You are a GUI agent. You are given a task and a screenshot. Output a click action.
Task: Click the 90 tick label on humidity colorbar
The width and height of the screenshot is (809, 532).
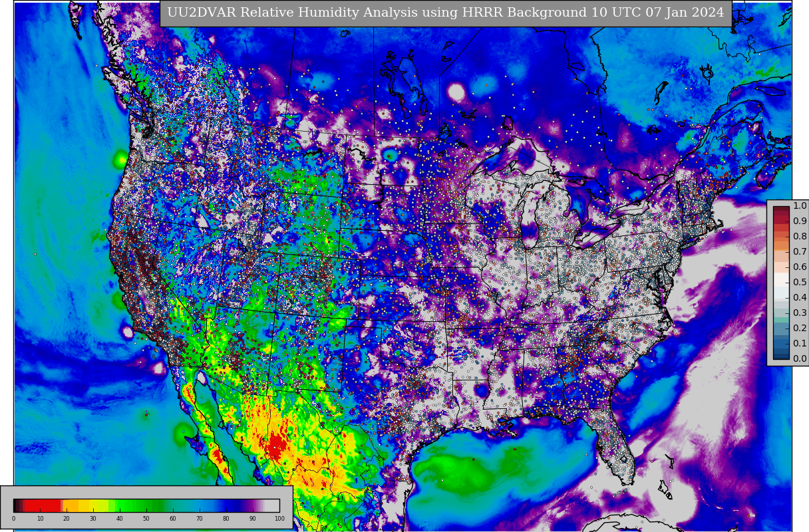click(253, 519)
